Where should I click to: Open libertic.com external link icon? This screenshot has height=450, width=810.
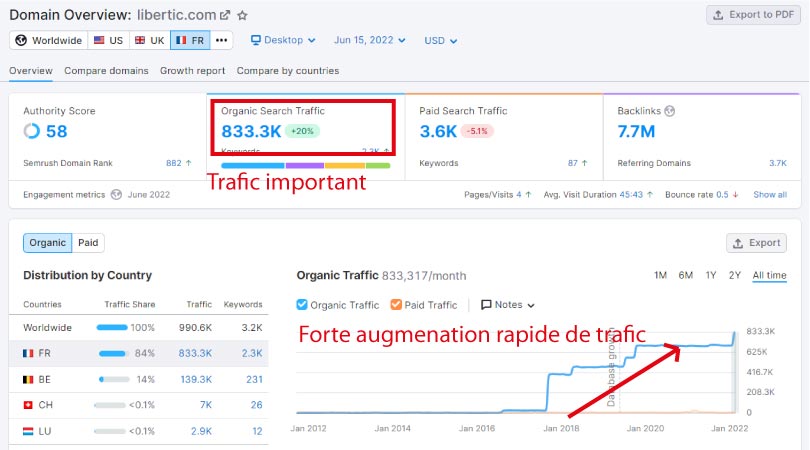tap(225, 15)
